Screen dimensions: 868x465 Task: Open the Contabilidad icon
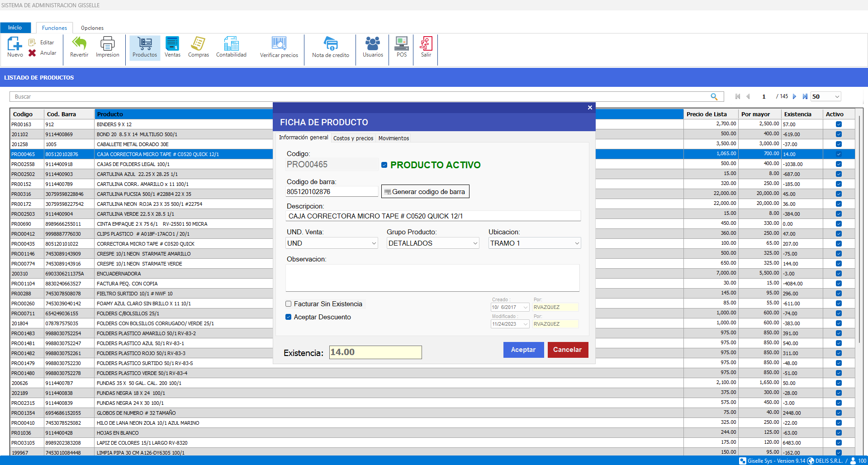(x=231, y=44)
